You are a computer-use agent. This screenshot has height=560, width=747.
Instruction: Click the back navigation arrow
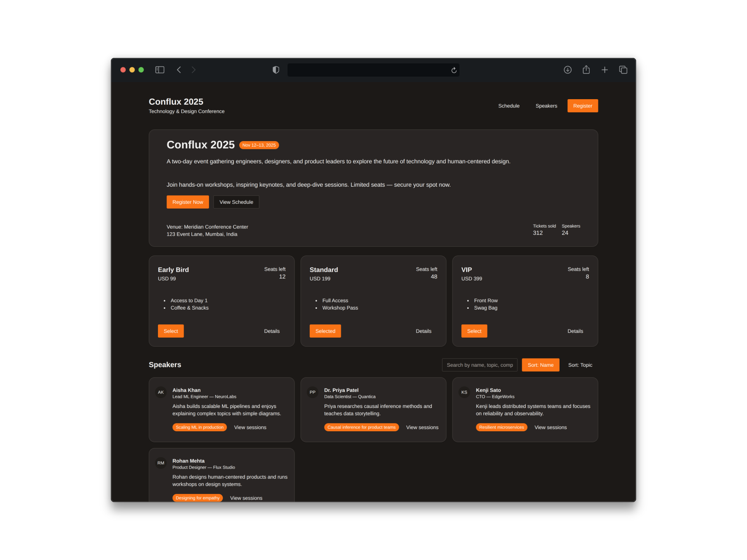pos(179,70)
